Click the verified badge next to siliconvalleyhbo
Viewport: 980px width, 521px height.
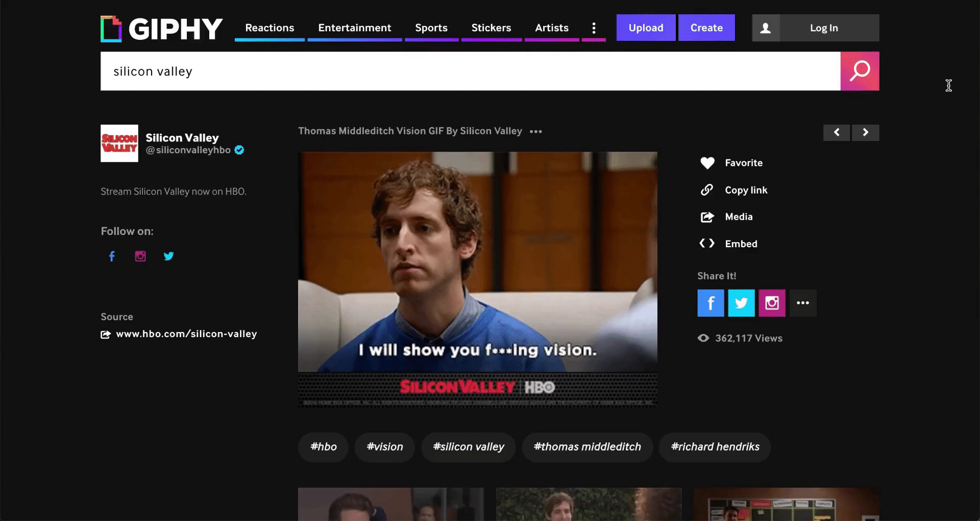point(239,150)
